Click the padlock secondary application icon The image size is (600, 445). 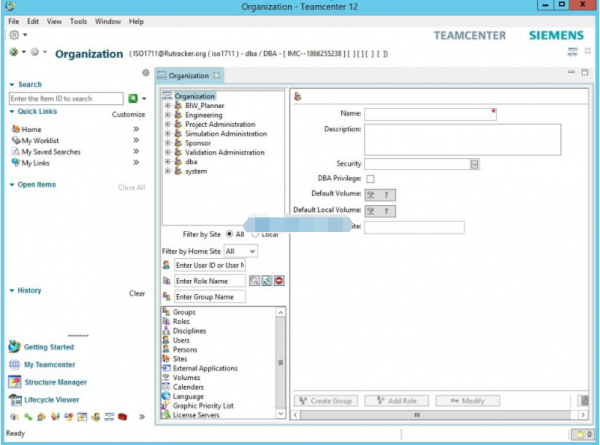pos(15,417)
